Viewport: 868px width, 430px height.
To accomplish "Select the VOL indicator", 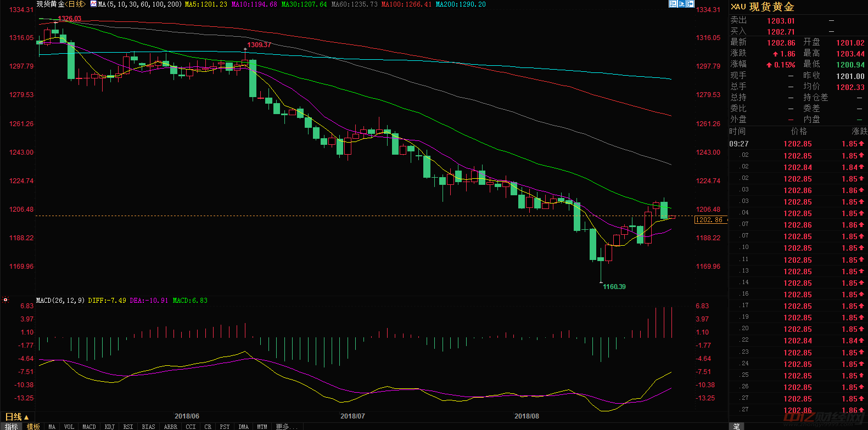I will click(69, 427).
